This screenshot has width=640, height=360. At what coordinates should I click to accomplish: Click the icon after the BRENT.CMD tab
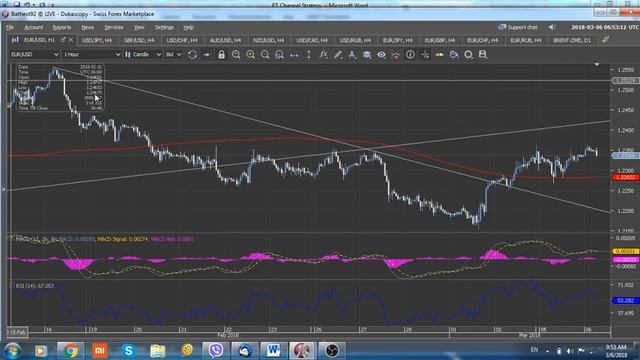(605, 40)
